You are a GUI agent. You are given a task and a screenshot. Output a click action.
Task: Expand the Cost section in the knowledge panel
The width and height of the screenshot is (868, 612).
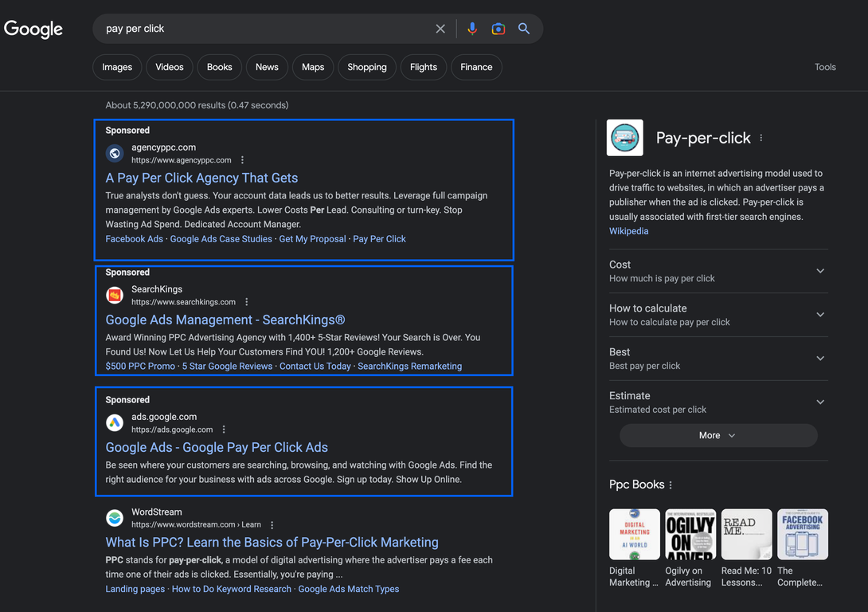[x=820, y=271]
